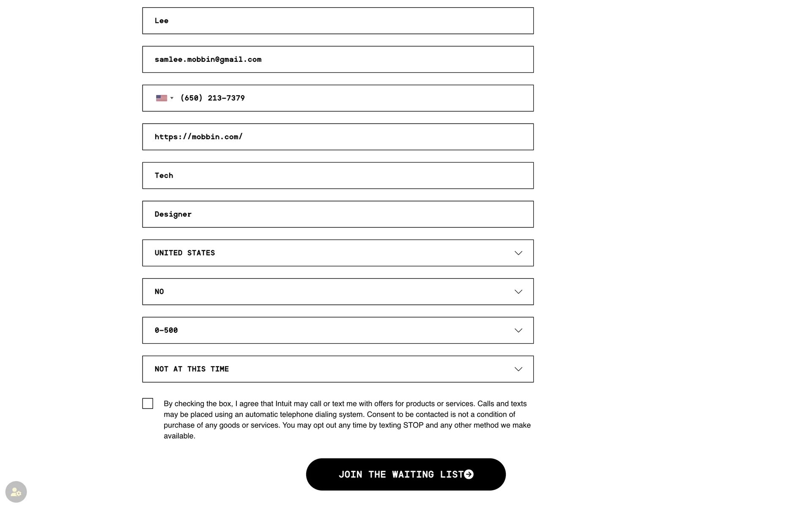Viewport: 812px width, 508px height.
Task: Click the website field with https://mobbin.com/
Action: [337, 137]
